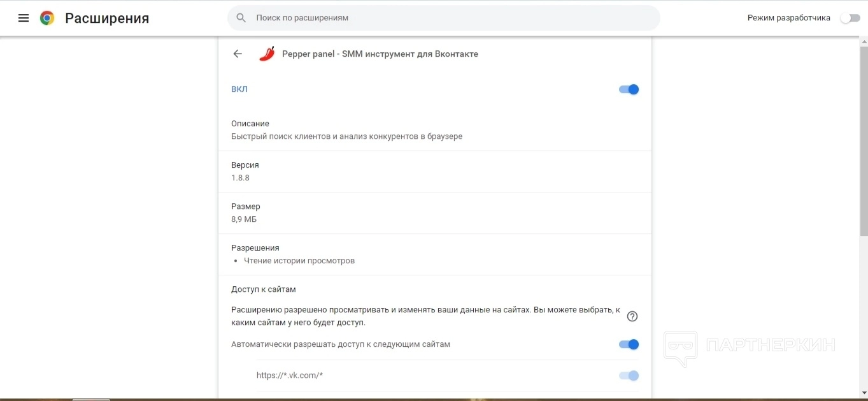The height and width of the screenshot is (401, 868).
Task: Click the search magnifier icon
Action: tap(241, 18)
